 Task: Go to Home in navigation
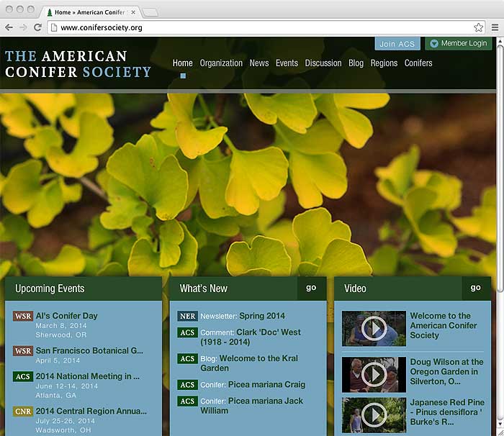183,63
